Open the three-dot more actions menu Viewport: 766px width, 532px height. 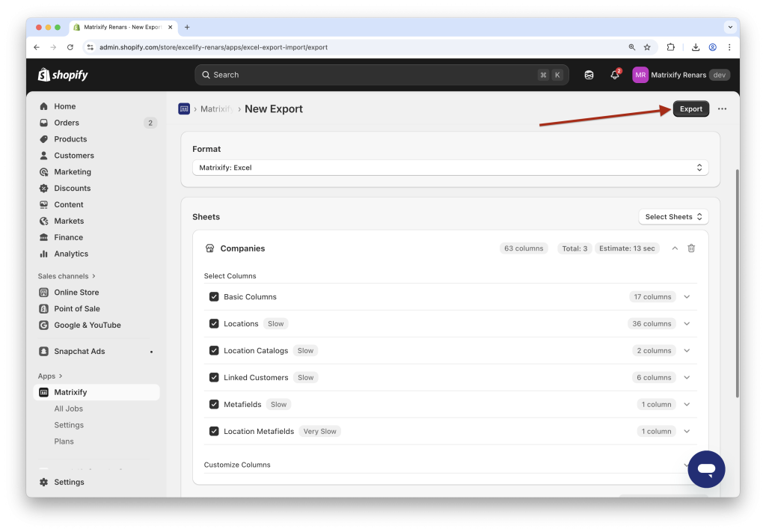722,108
